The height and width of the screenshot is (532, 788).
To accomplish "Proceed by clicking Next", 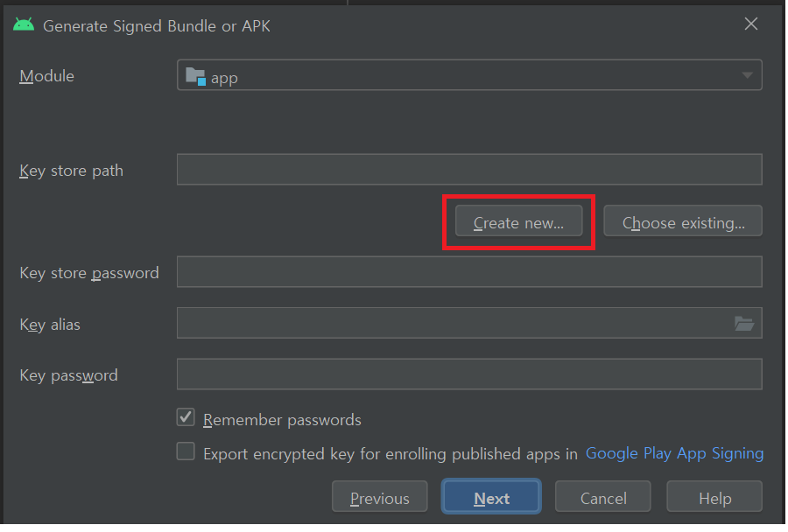I will pos(491,498).
